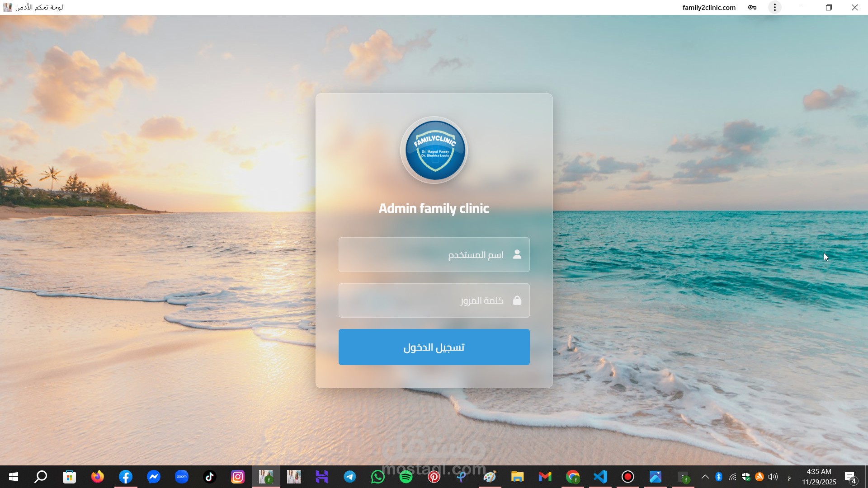Open Instagram taskbar icon

238,477
